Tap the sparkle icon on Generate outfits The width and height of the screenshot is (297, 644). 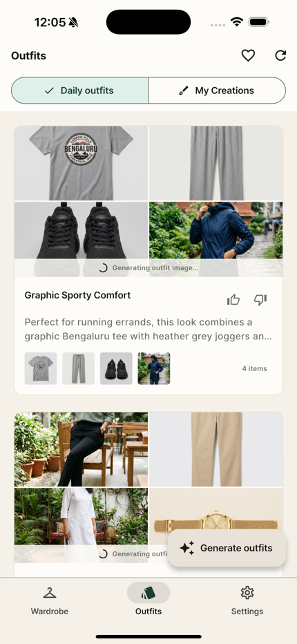tap(187, 548)
